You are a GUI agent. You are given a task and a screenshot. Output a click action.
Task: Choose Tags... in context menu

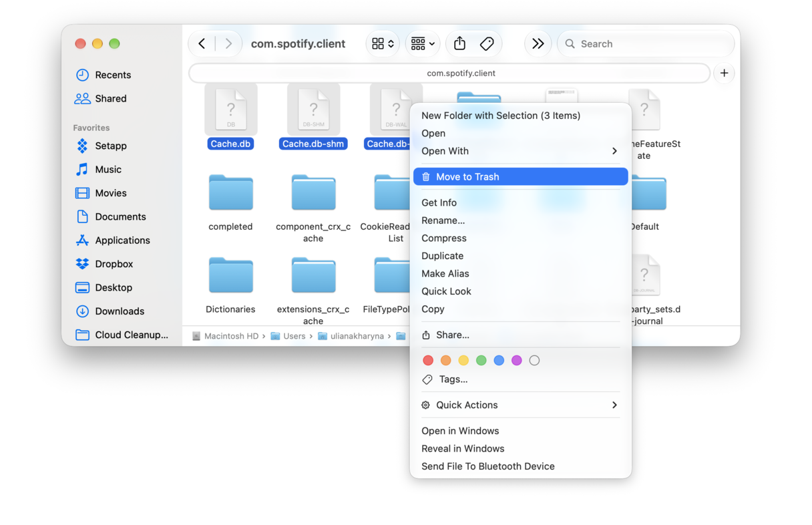point(521,379)
